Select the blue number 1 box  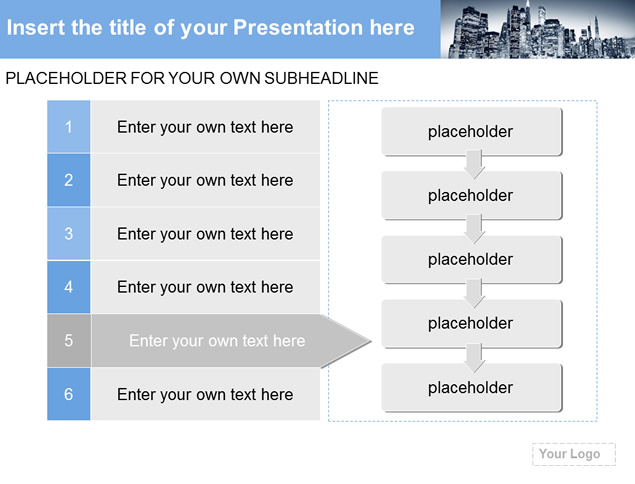pos(68,127)
